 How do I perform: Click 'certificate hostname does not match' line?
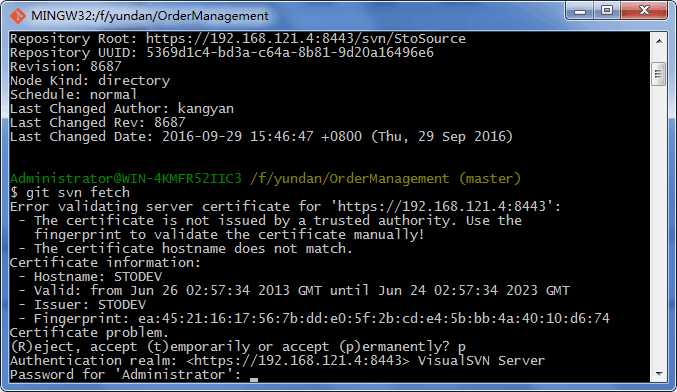[x=185, y=249]
